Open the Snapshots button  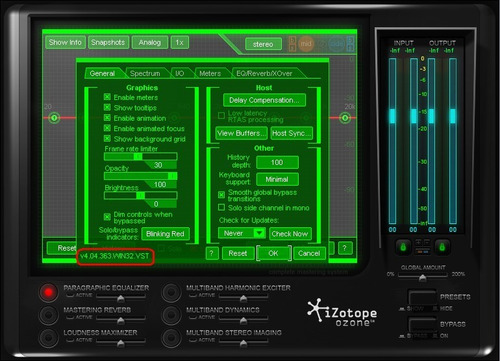pyautogui.click(x=108, y=42)
